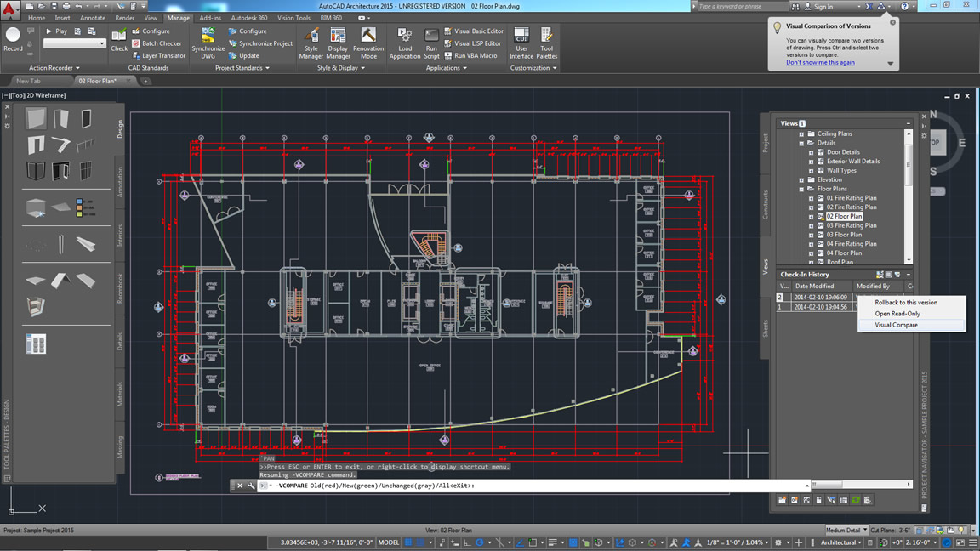980x551 pixels.
Task: Toggle MODEL space button in status bar
Action: coord(389,542)
